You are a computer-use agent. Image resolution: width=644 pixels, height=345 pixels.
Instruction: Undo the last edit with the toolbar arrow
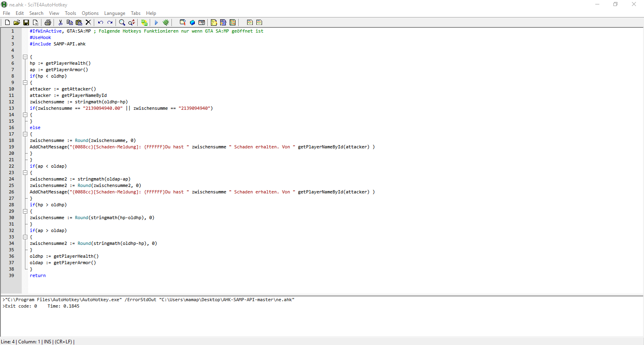[x=101, y=23]
